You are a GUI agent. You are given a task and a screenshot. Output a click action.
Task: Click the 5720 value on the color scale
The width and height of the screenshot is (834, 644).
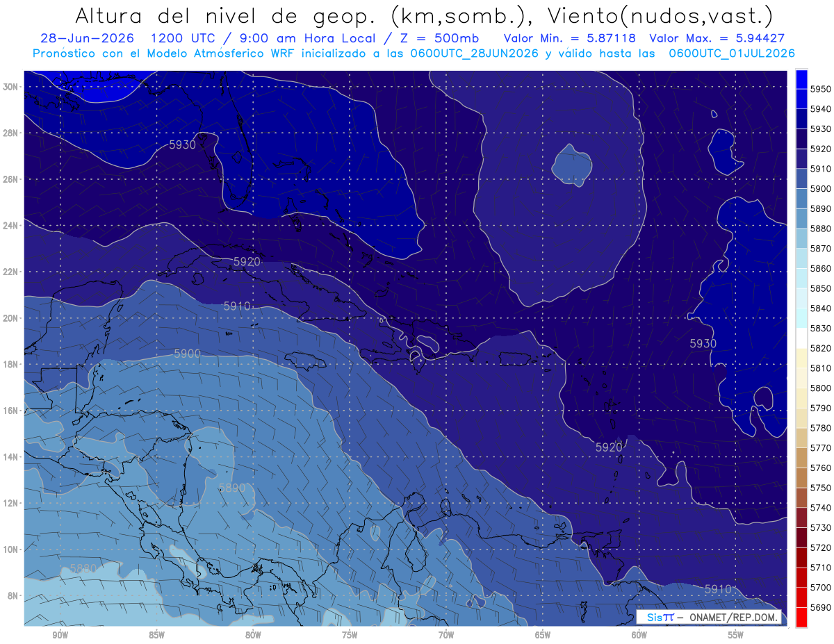821,547
